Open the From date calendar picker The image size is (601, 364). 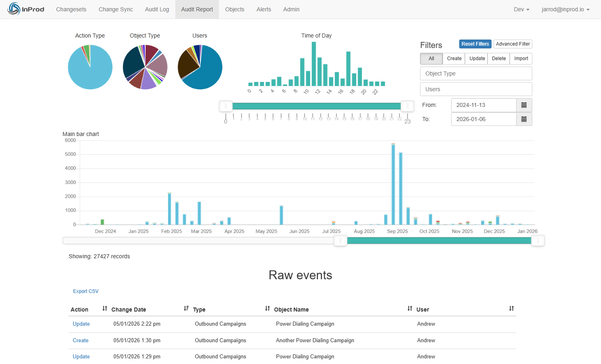[524, 105]
